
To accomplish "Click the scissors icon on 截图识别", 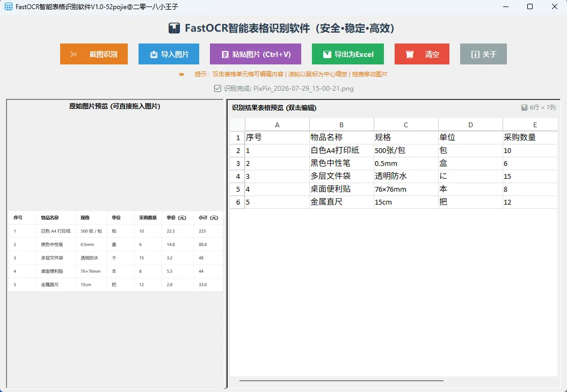I will (74, 54).
